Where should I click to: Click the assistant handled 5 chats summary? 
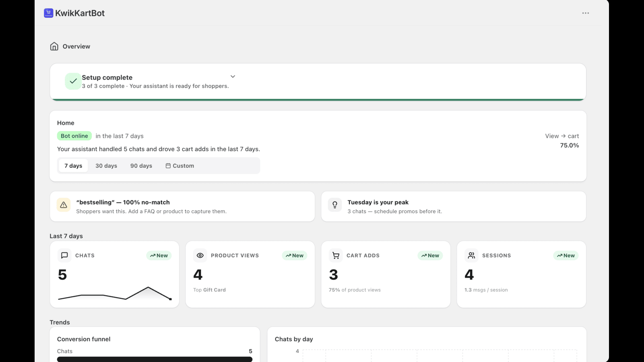click(x=159, y=149)
